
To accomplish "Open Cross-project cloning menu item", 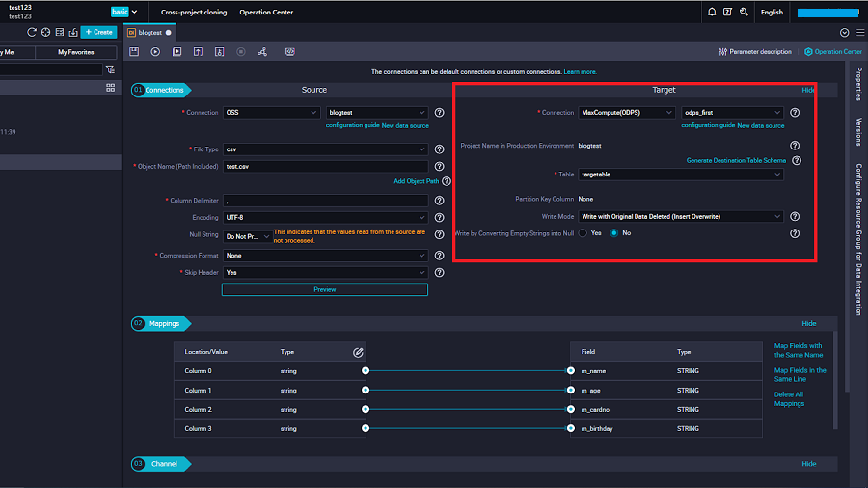I will (194, 13).
